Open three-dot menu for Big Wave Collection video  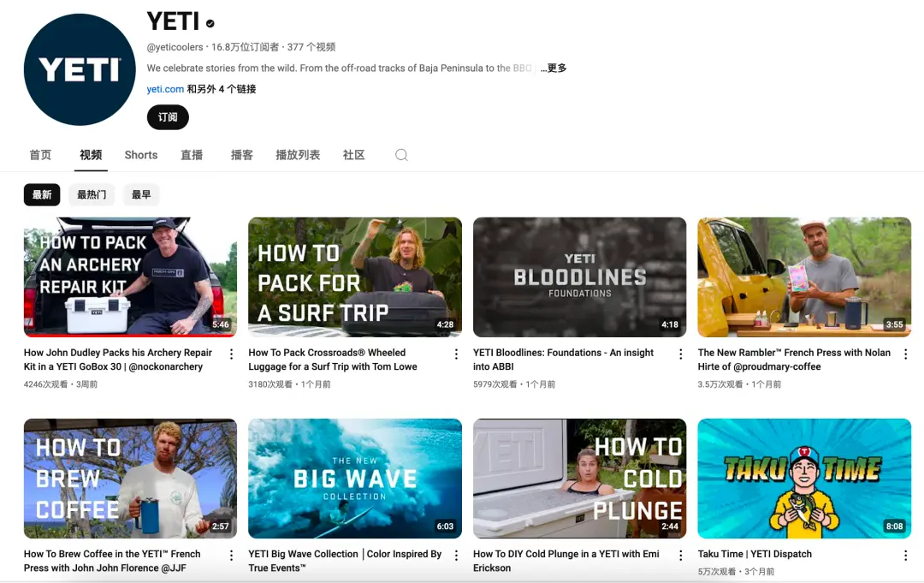456,556
